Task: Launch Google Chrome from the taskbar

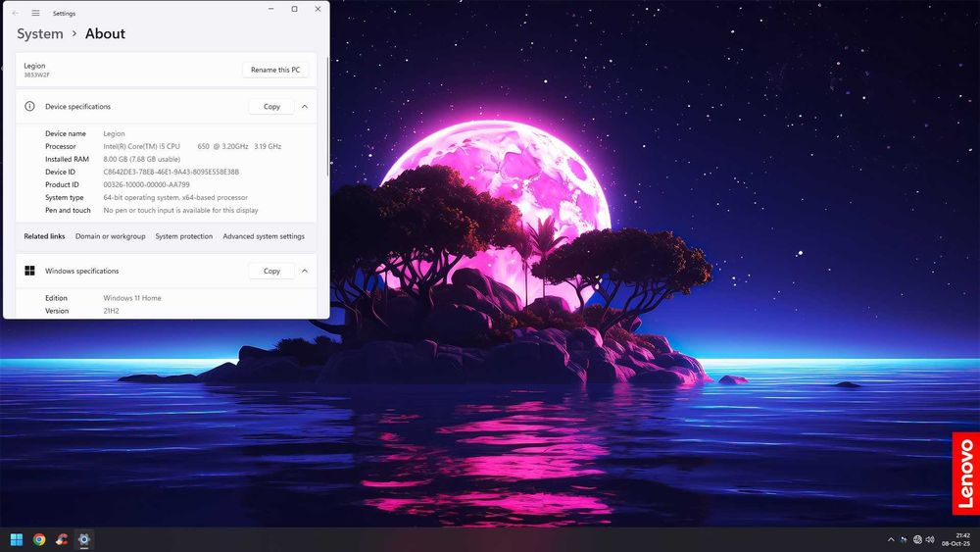Action: point(39,539)
